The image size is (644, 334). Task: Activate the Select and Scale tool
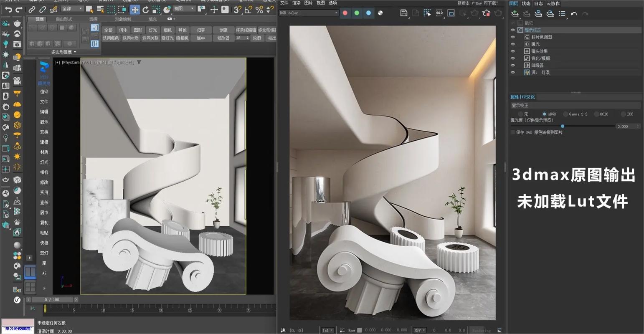pyautogui.click(x=156, y=9)
